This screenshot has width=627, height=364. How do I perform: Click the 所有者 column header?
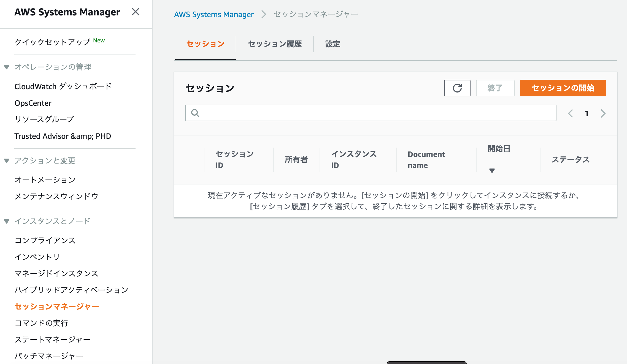pyautogui.click(x=296, y=160)
